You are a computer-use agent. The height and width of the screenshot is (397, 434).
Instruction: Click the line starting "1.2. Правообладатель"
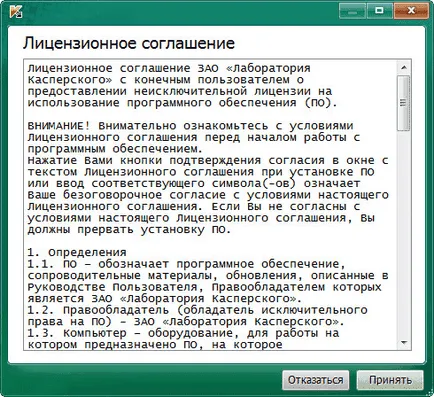point(197,310)
